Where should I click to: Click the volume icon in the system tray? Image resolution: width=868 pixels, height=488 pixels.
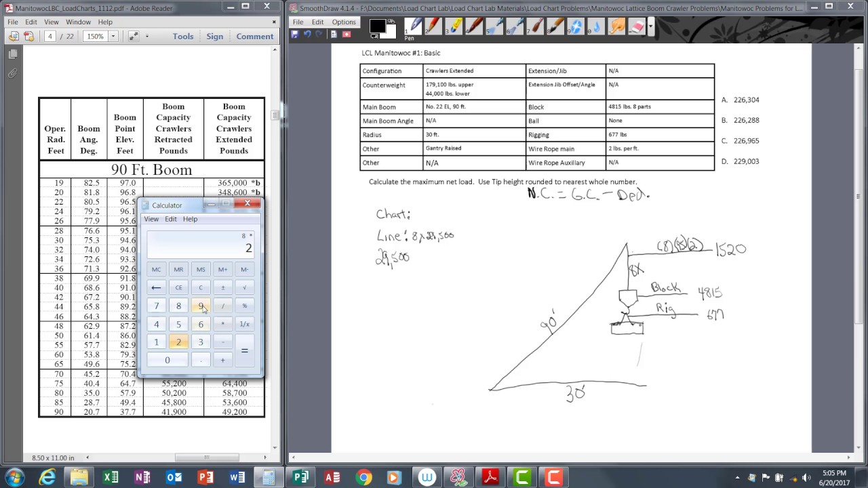[x=806, y=478]
